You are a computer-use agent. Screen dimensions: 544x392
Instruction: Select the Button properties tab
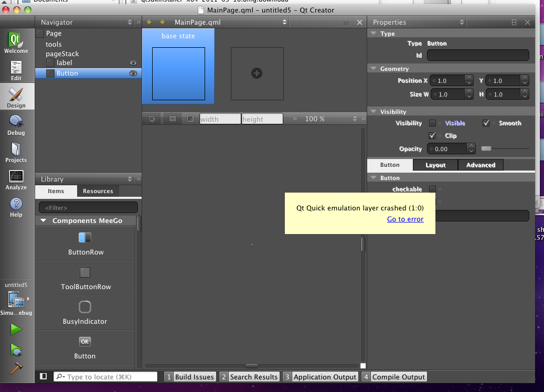390,165
